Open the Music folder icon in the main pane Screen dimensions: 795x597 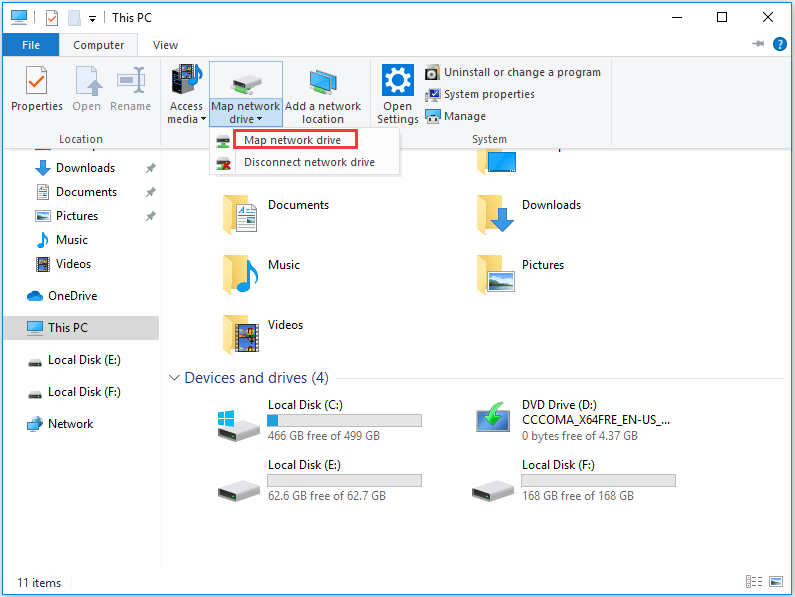click(240, 274)
